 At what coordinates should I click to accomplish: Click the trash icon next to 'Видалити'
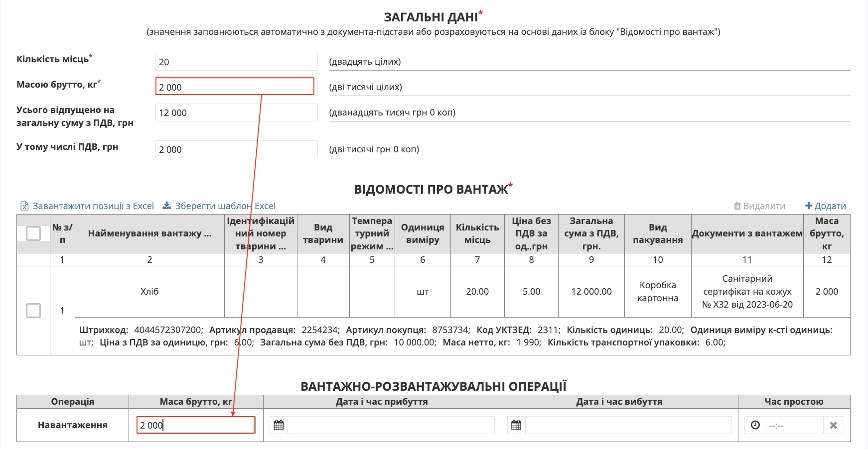pyautogui.click(x=737, y=206)
